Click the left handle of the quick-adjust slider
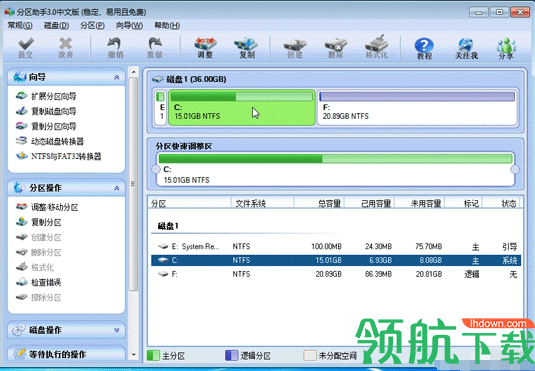The height and width of the screenshot is (371, 535). coord(156,169)
